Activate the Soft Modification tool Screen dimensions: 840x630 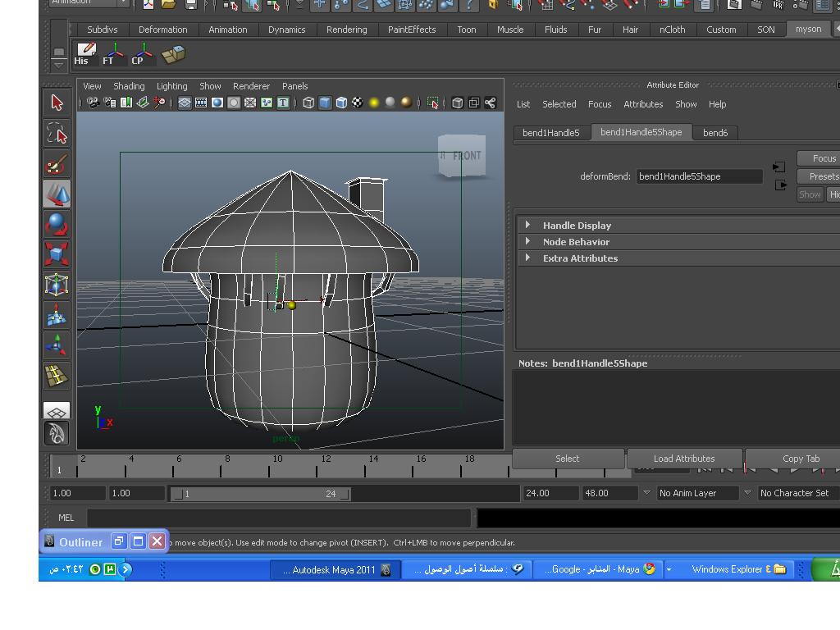[57, 315]
